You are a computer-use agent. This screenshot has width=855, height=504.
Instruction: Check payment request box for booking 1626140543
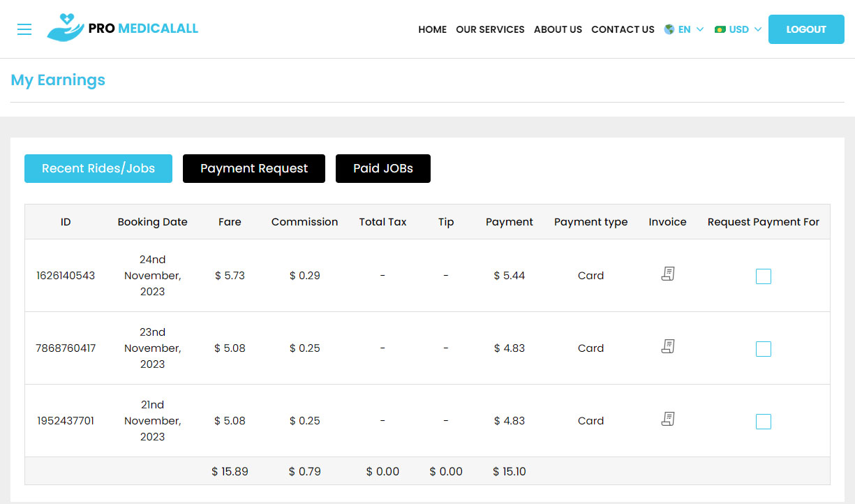tap(764, 276)
